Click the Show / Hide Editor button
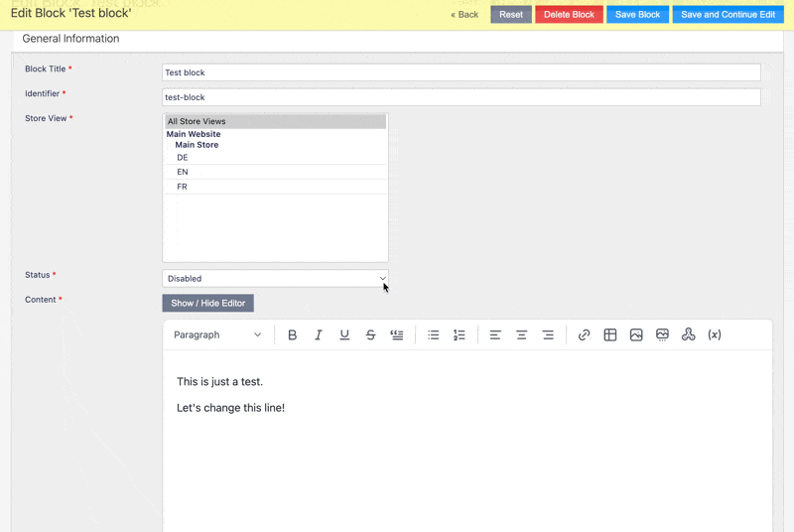Image resolution: width=794 pixels, height=532 pixels. 208,303
